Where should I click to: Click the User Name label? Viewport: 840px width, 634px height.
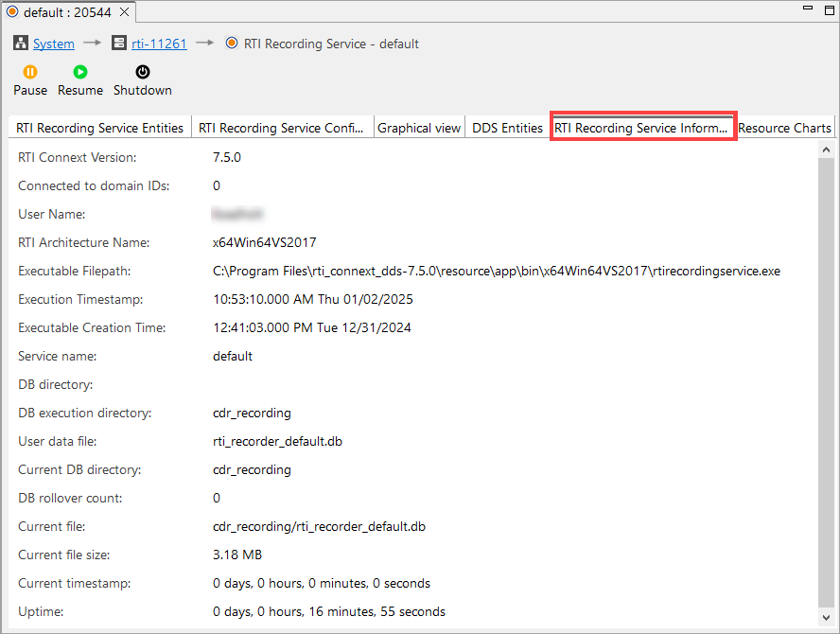point(52,215)
